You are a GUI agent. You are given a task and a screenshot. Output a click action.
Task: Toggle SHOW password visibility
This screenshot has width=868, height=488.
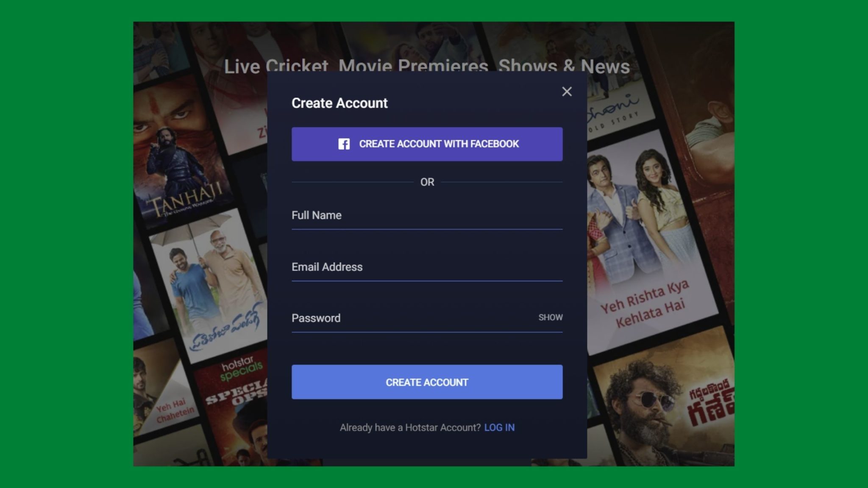[550, 317]
